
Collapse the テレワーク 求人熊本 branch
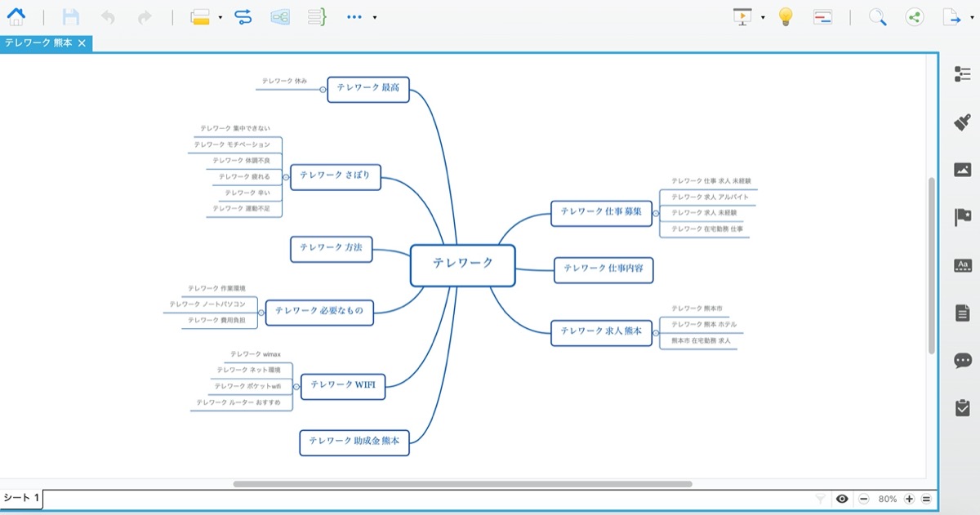(x=656, y=333)
